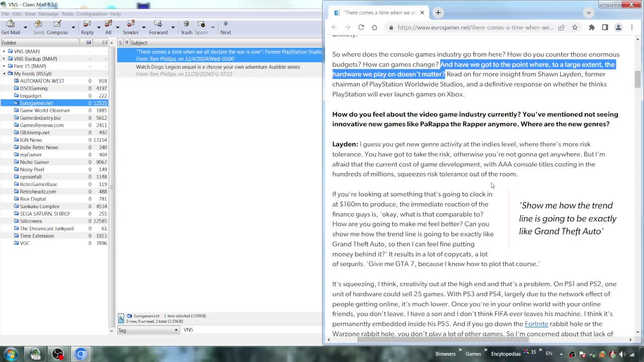The width and height of the screenshot is (644, 362).
Task: Open the browser Extensions puzzle icon
Action: 592,27
